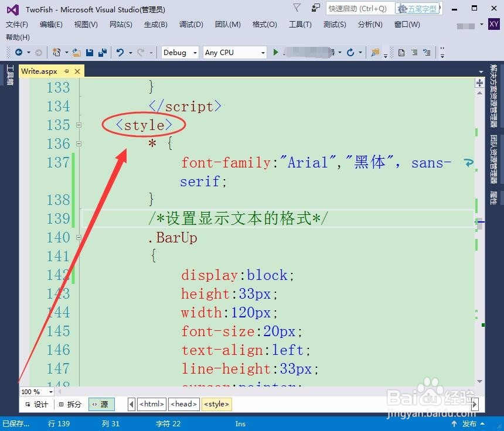Screen dimensions: 504x431
Task: Click the XY user account badge
Action: [493, 24]
